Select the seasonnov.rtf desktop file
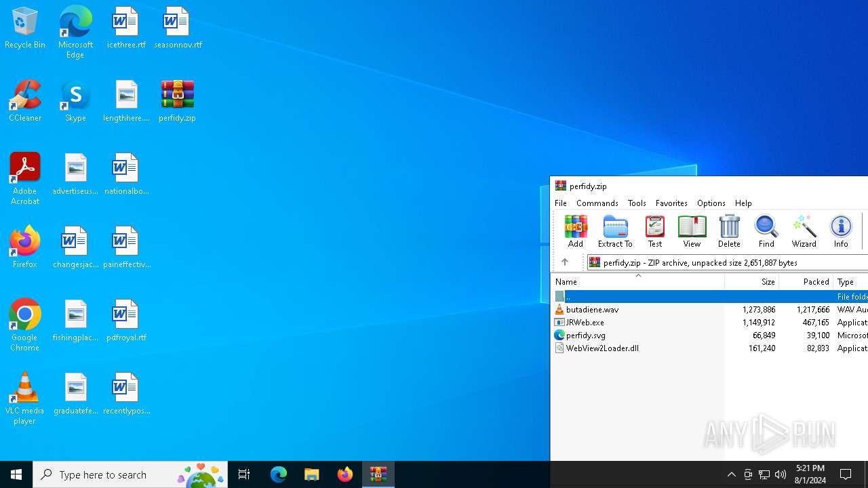The image size is (868, 488). [178, 28]
